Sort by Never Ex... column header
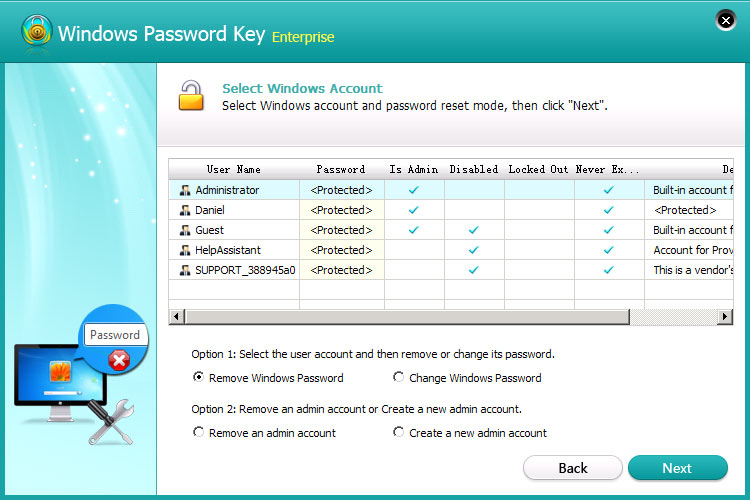 point(609,169)
